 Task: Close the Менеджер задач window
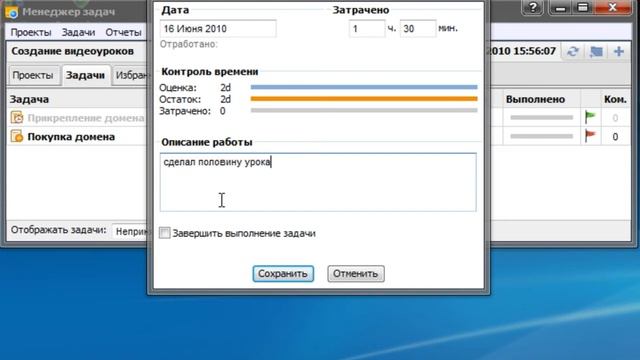(613, 8)
